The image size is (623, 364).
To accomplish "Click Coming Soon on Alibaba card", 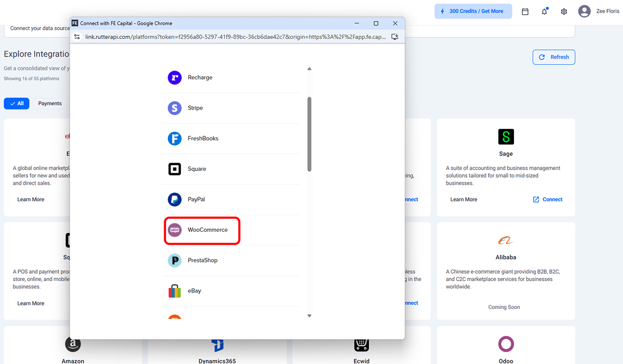I will tap(504, 307).
